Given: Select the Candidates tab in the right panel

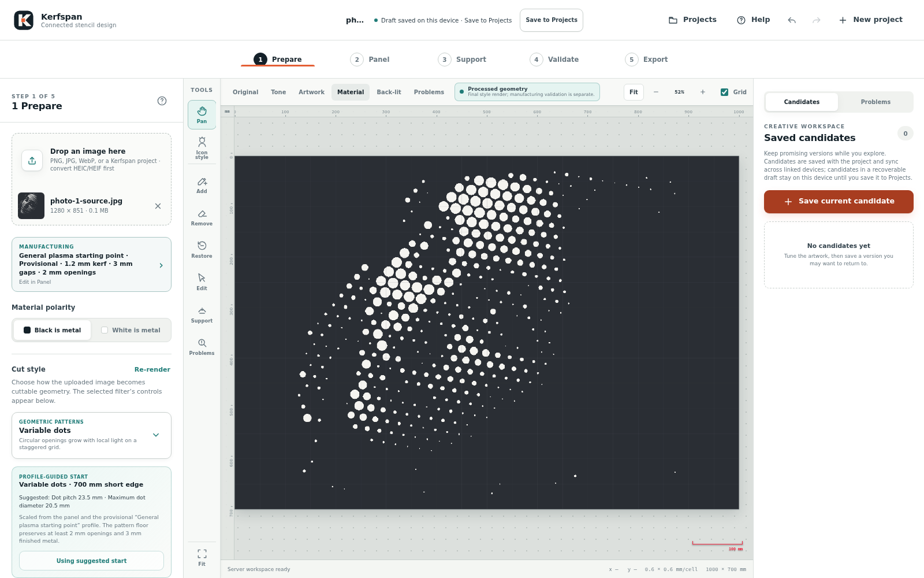Looking at the screenshot, I should pos(802,102).
